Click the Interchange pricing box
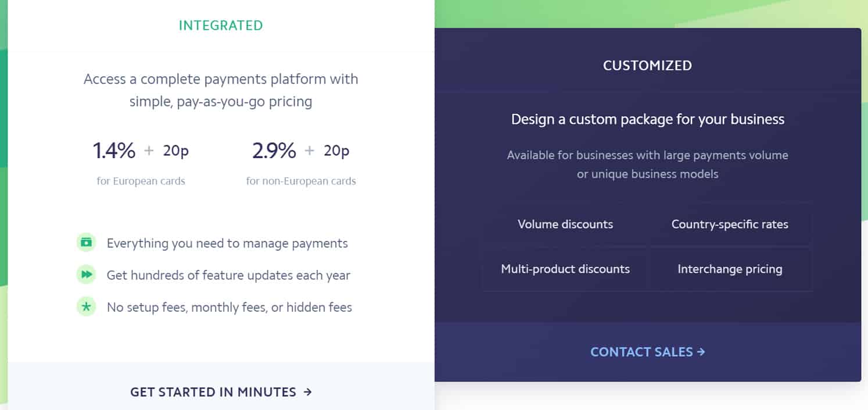 point(730,269)
